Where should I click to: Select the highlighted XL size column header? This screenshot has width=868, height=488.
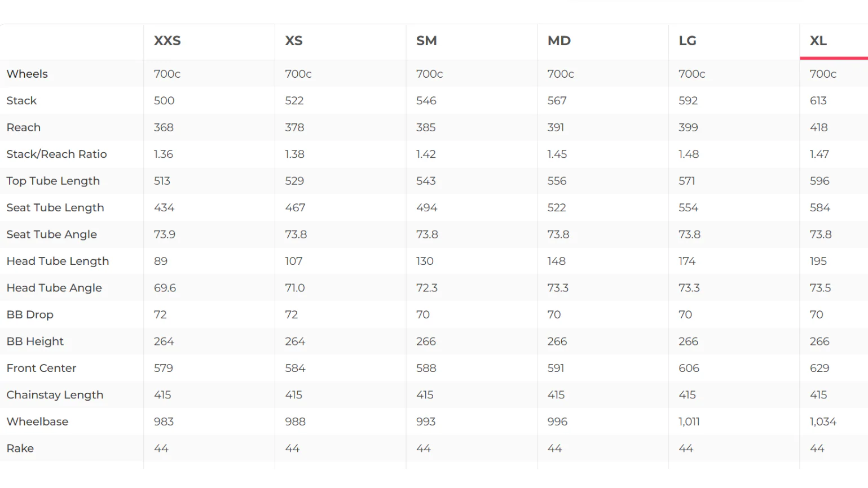click(x=818, y=41)
